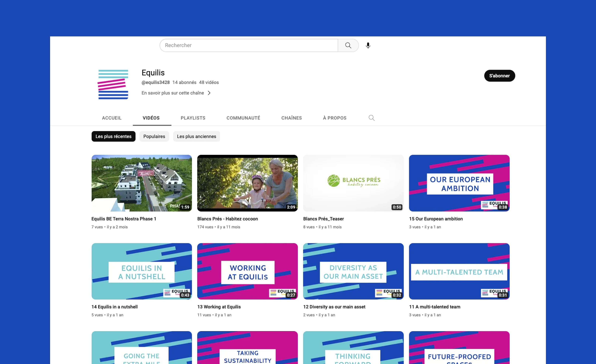
Task: Click "11 vues • il y a 1 an" text
Action: tap(214, 315)
